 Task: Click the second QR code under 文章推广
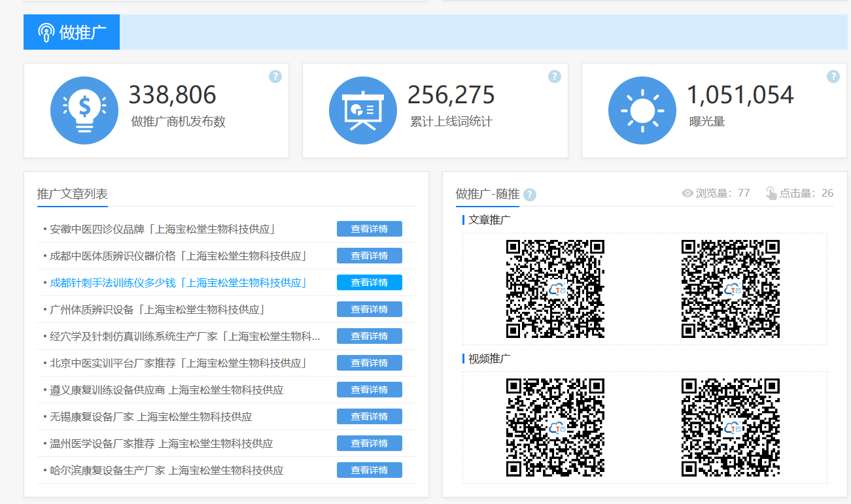(731, 289)
